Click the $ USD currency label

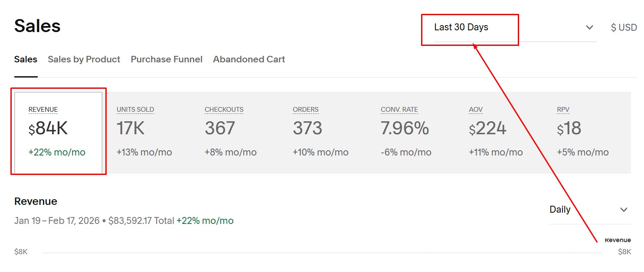(624, 28)
